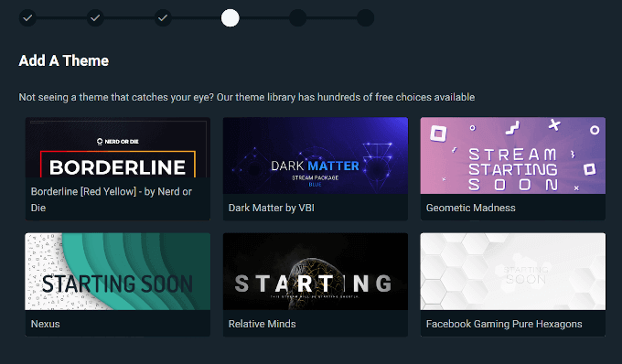Click the fifth step circle
622x364 pixels.
click(x=297, y=18)
